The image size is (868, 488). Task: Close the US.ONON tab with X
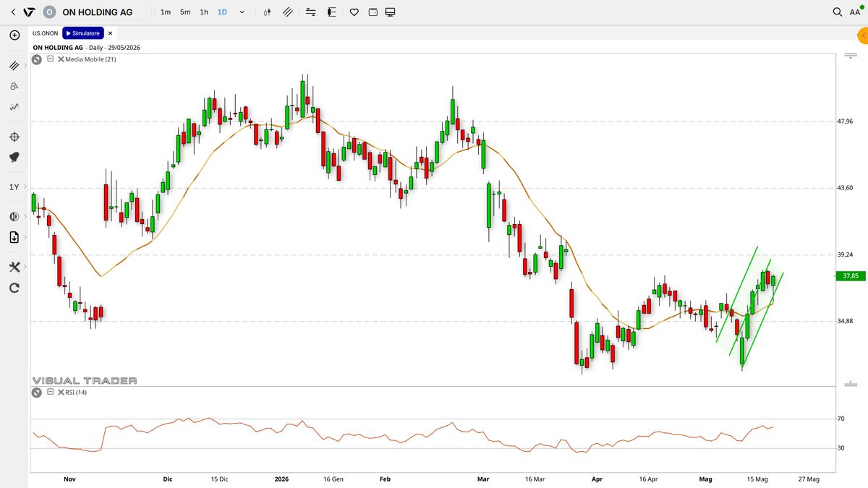[x=111, y=33]
